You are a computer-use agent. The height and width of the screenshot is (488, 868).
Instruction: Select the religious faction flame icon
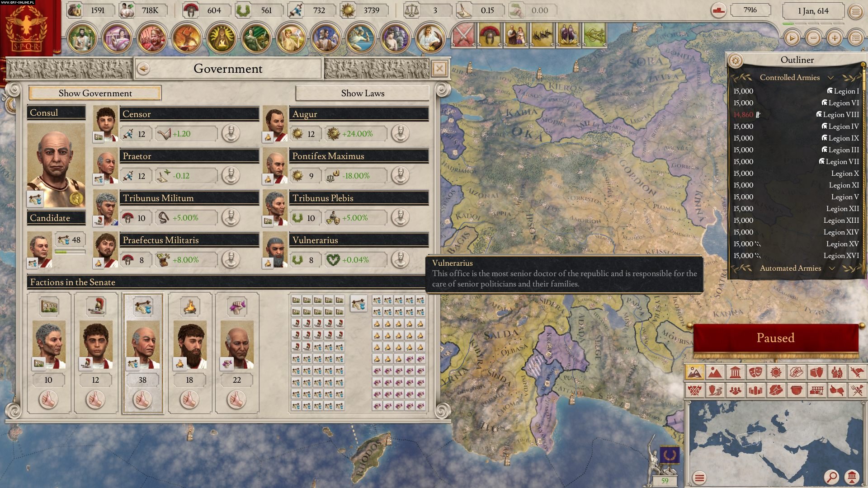(190, 306)
